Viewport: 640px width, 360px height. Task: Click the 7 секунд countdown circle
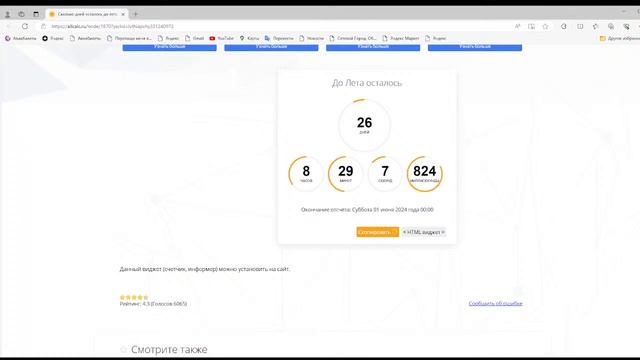(x=385, y=174)
